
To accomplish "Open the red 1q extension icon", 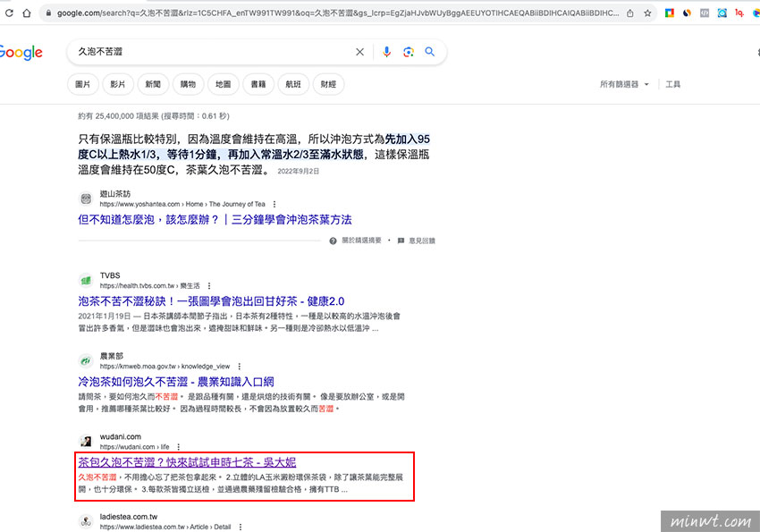I will (739, 13).
